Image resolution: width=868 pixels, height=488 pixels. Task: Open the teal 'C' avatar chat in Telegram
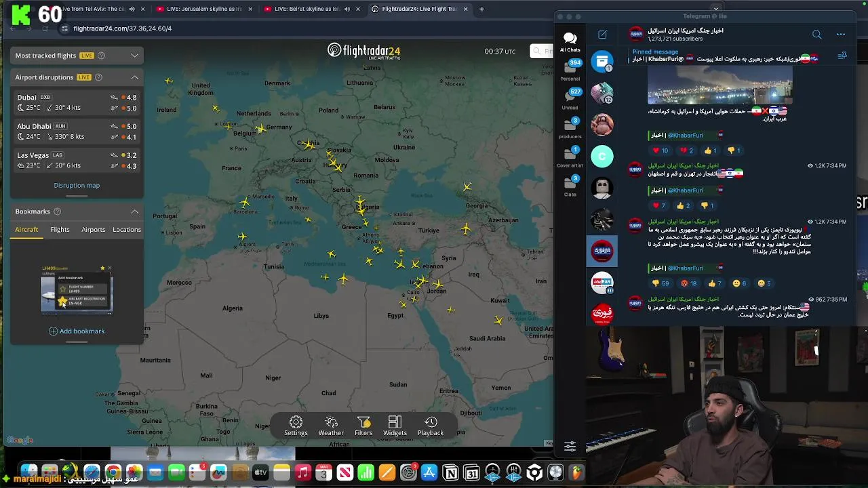click(x=602, y=157)
